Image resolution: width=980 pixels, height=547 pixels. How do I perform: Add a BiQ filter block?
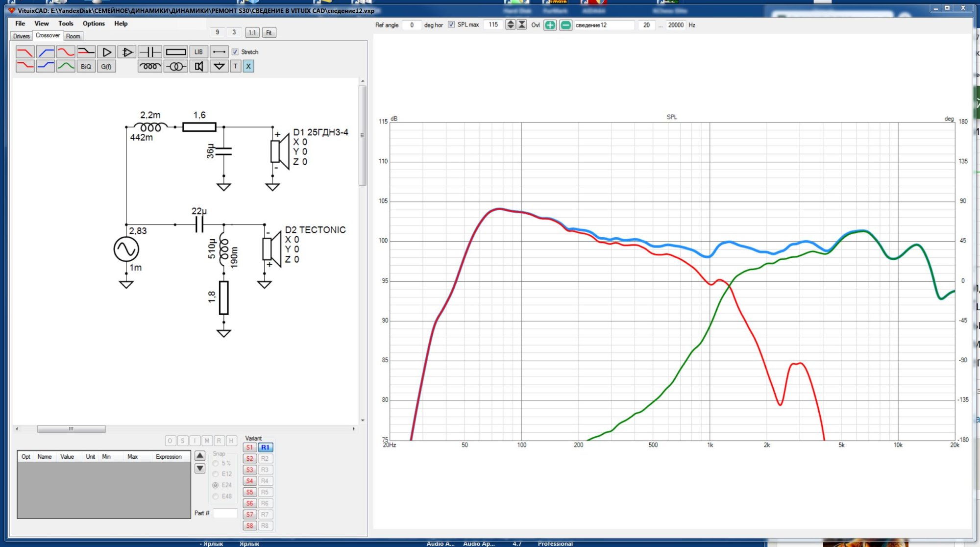point(86,66)
